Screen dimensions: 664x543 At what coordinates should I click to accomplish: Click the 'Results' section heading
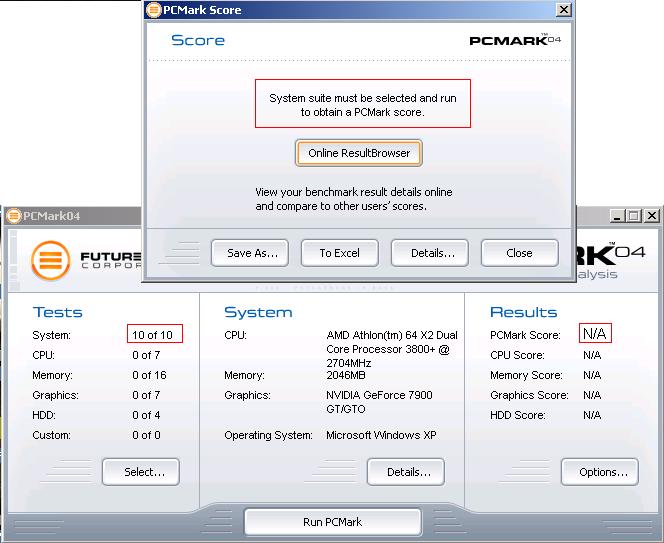[523, 312]
